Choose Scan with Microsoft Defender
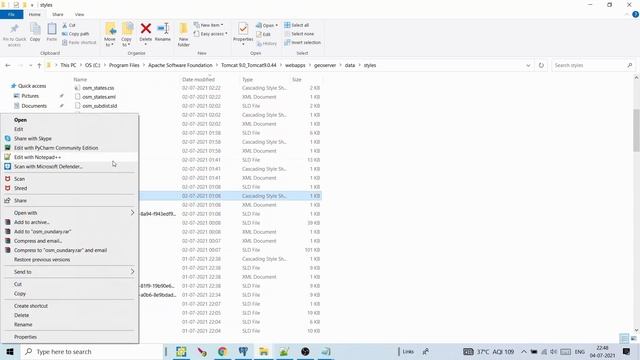 click(48, 167)
